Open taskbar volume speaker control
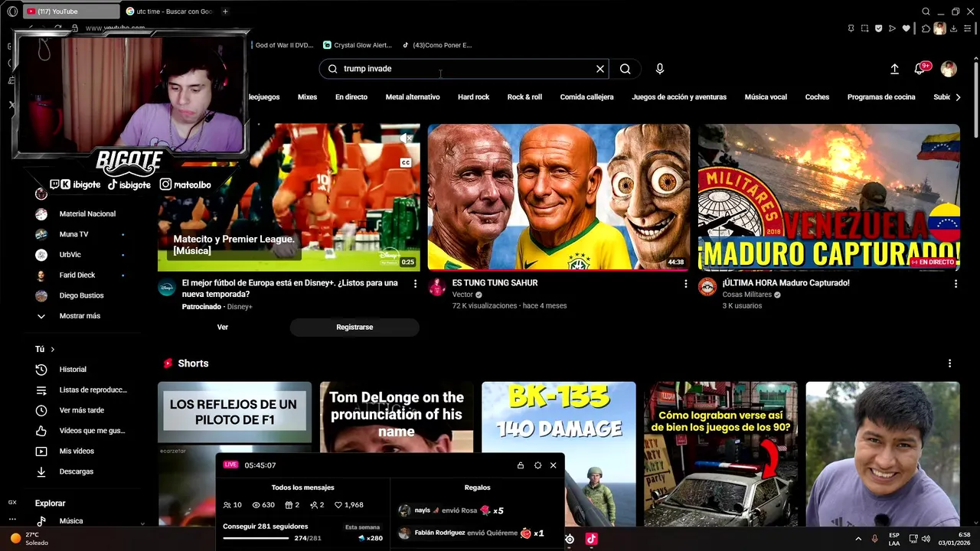The width and height of the screenshot is (980, 551). pyautogui.click(x=926, y=539)
